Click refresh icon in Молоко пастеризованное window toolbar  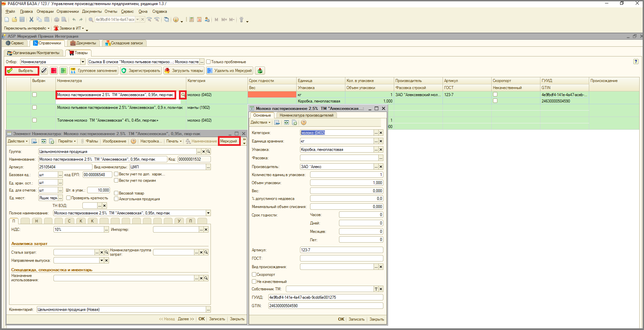coord(286,122)
